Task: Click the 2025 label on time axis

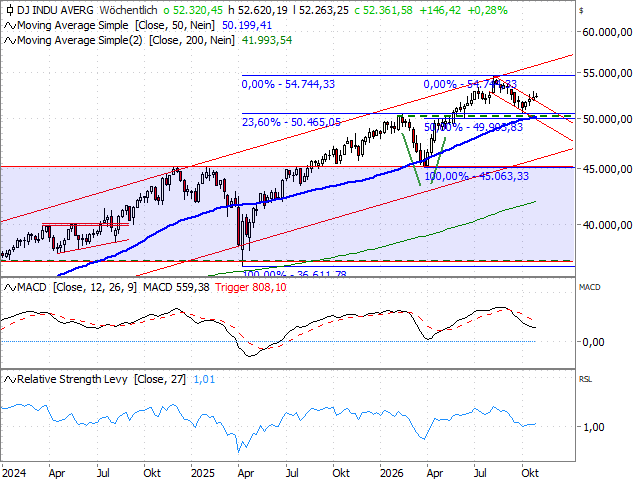Action: click(203, 473)
